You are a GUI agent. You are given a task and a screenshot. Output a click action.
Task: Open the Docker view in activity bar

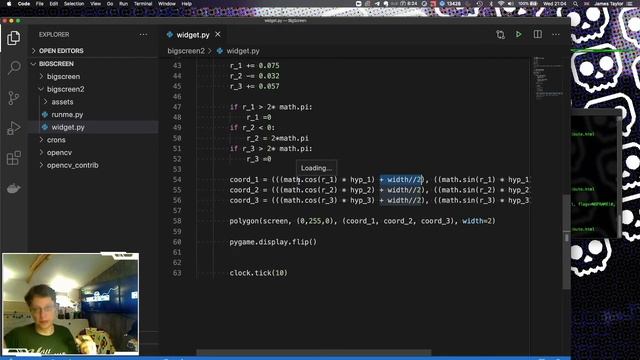pos(13,188)
